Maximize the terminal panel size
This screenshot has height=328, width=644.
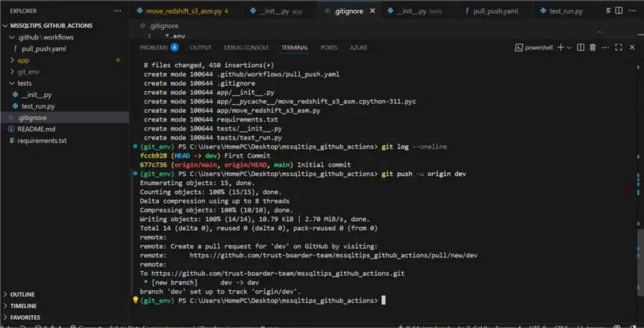pyautogui.click(x=618, y=48)
